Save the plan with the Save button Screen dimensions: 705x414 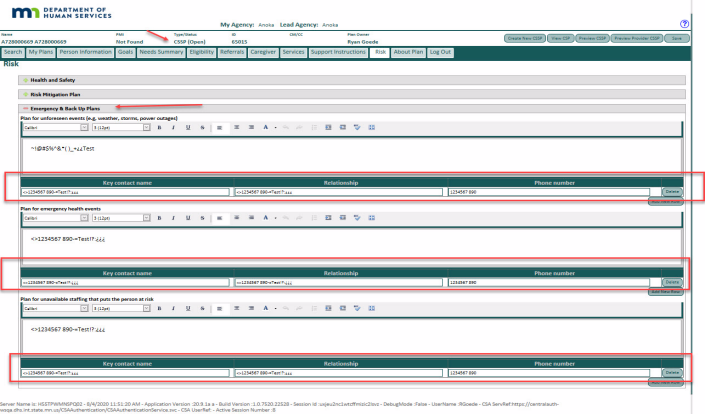(677, 39)
